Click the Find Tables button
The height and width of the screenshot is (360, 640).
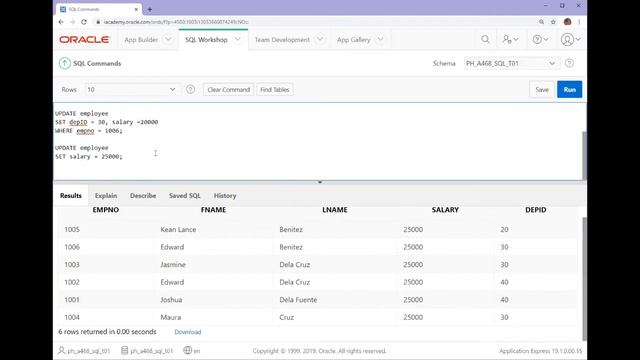click(275, 89)
